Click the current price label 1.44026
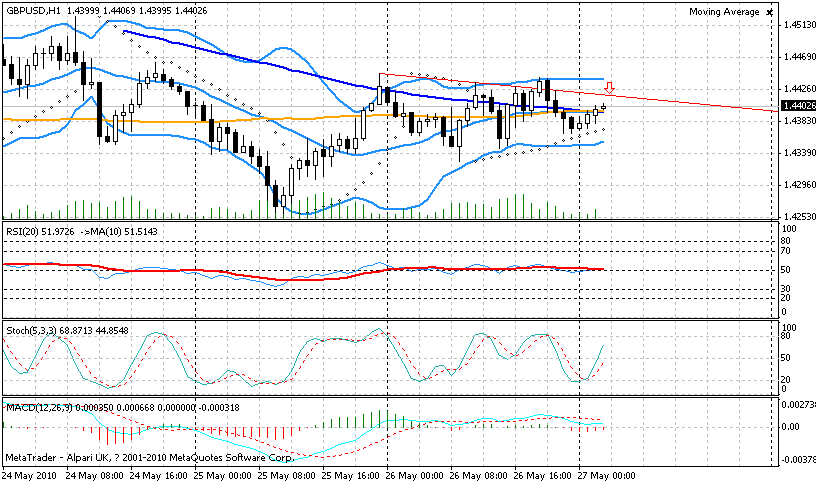Image resolution: width=816 pixels, height=483 pixels. tap(798, 106)
